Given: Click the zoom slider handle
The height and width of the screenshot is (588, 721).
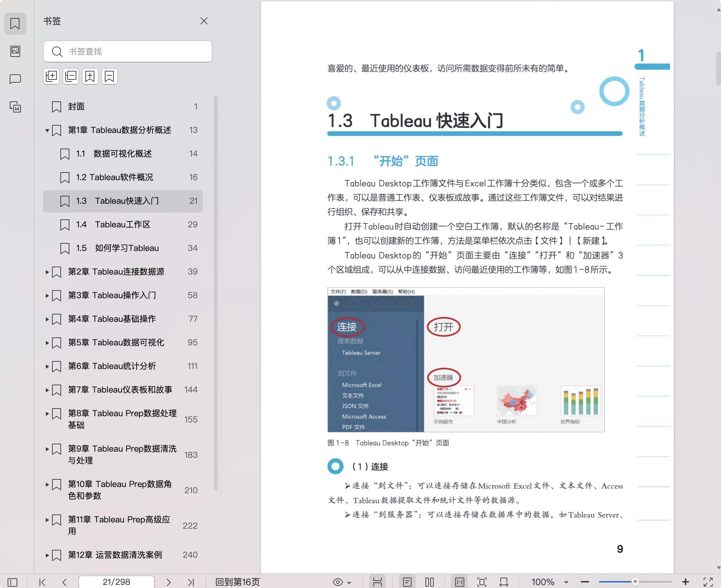Looking at the screenshot, I should coord(635,581).
